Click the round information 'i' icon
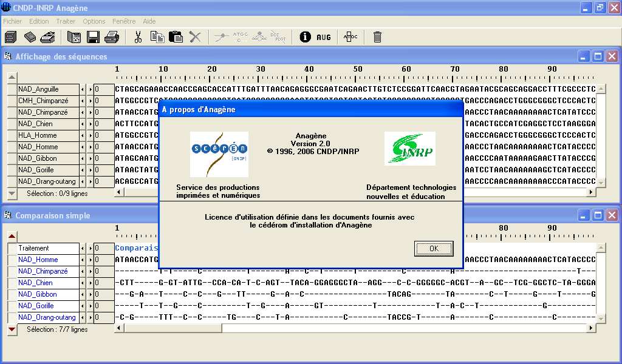Viewport: 622px width, 364px height. [x=305, y=37]
